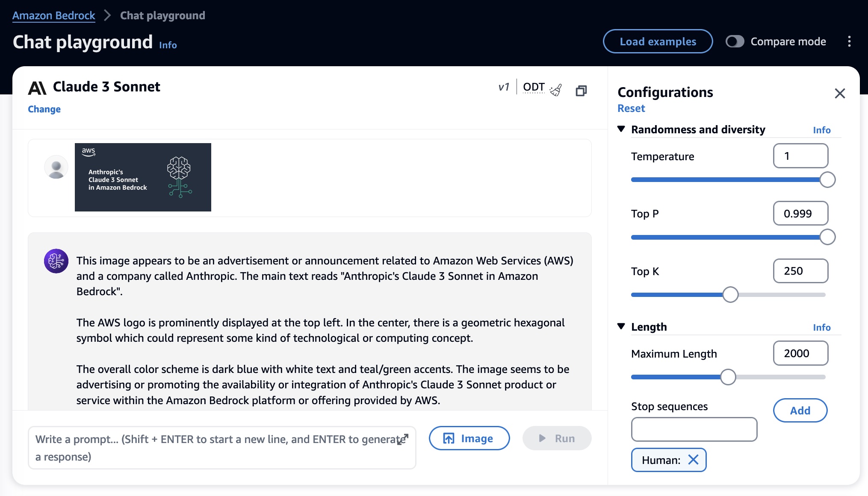The image size is (868, 496).
Task: Collapse Randomness and diversity section
Action: tap(621, 129)
